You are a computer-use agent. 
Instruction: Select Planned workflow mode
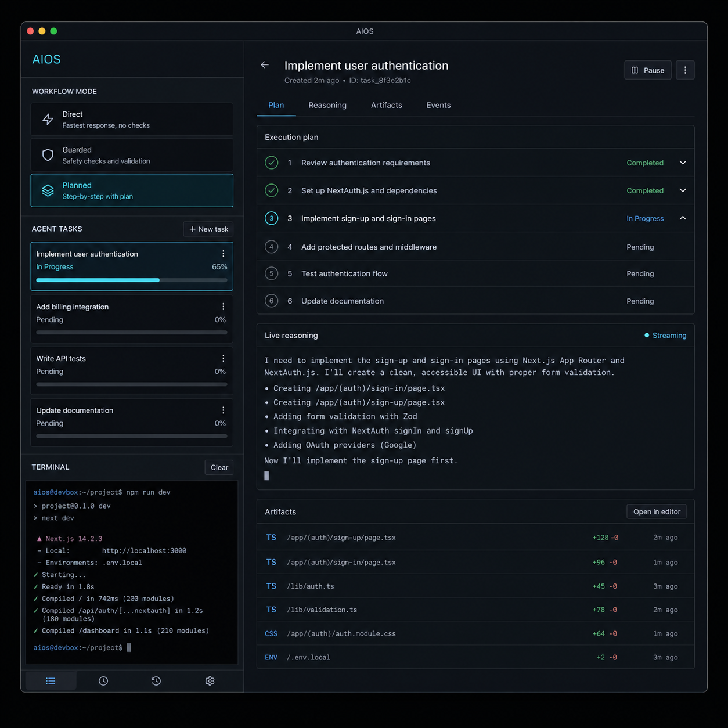(x=132, y=190)
